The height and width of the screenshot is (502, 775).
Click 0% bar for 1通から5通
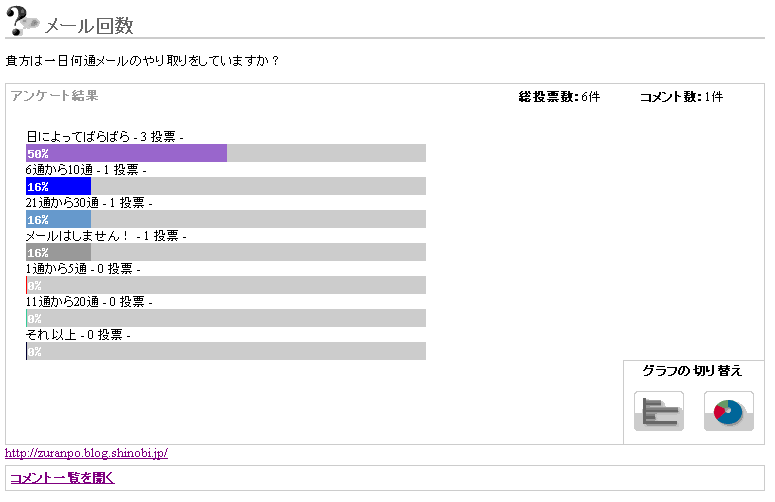[33, 285]
